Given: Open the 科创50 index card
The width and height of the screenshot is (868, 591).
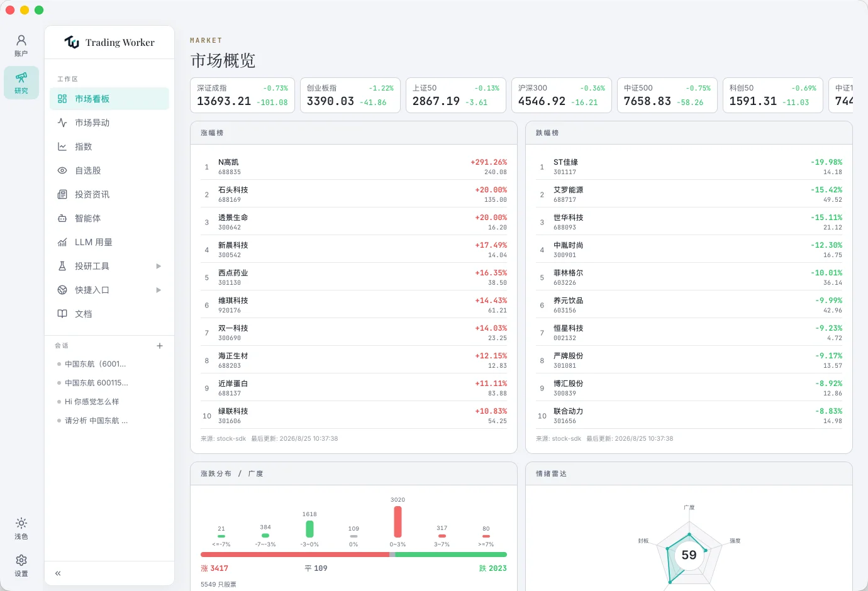Looking at the screenshot, I should [773, 96].
